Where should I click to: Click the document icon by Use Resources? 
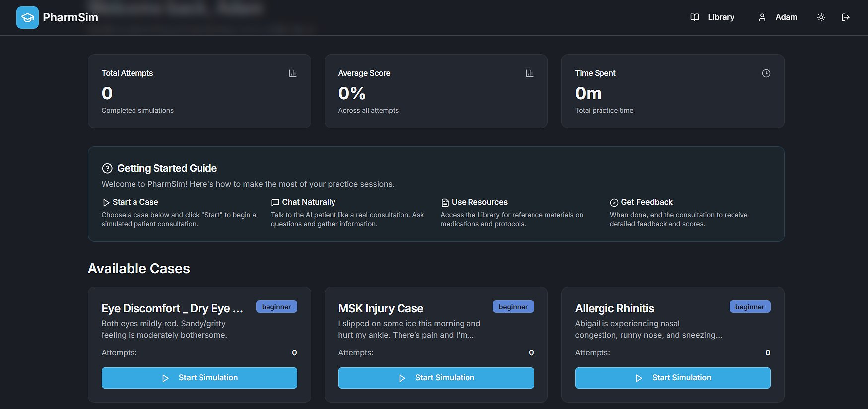coord(445,202)
